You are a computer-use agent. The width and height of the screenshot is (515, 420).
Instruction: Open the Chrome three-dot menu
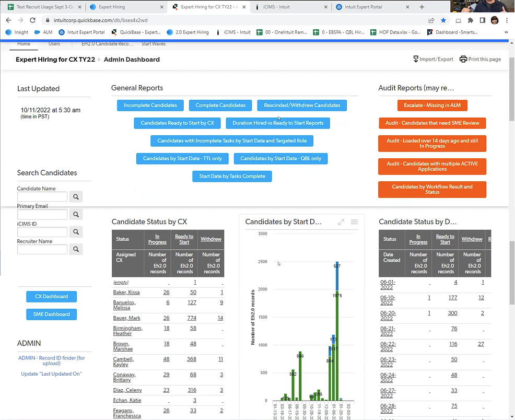tap(507, 20)
